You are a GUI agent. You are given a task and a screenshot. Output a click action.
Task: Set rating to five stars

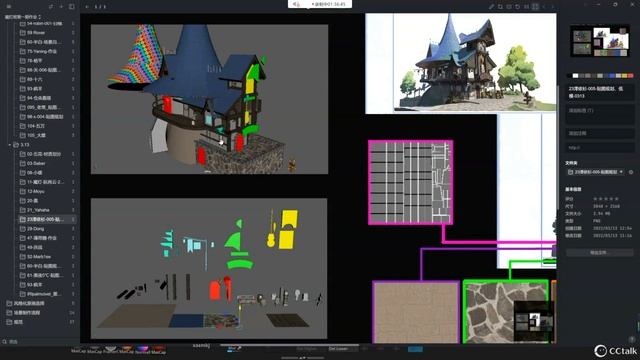click(x=616, y=199)
